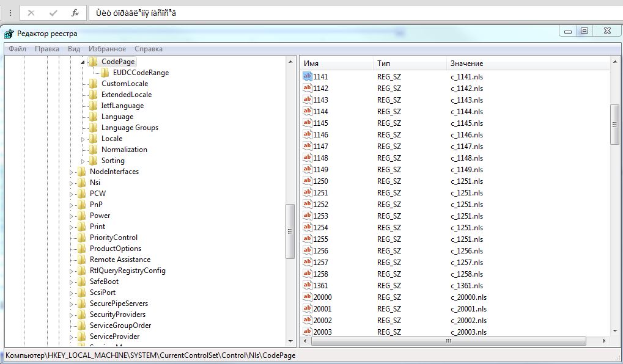Click the values list vertical scrollbar thumb
Viewport: 623px width, 364px height.
tap(615, 124)
